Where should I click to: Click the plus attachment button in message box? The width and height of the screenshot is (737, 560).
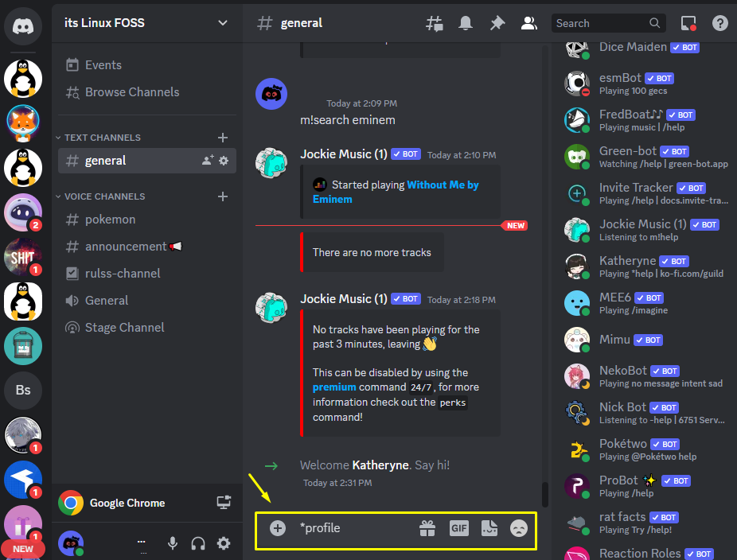[x=278, y=528]
